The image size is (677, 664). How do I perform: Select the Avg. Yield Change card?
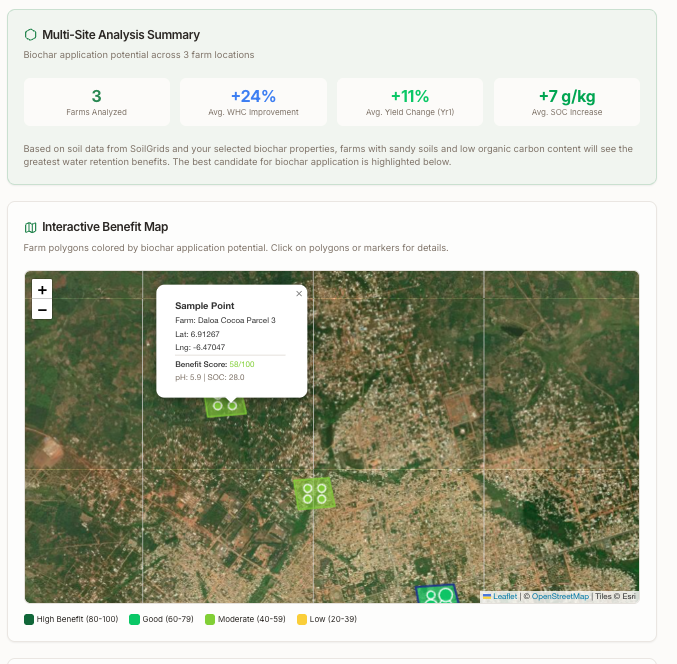coord(410,102)
